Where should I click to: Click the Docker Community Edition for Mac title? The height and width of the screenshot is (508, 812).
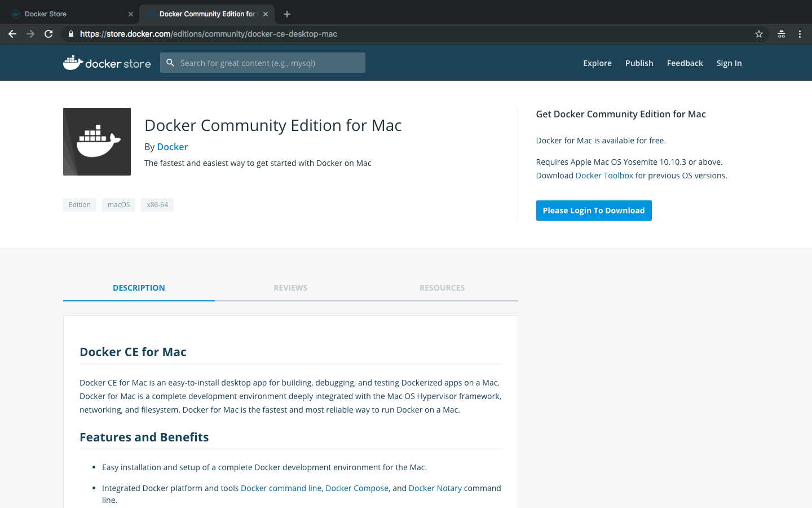(273, 125)
